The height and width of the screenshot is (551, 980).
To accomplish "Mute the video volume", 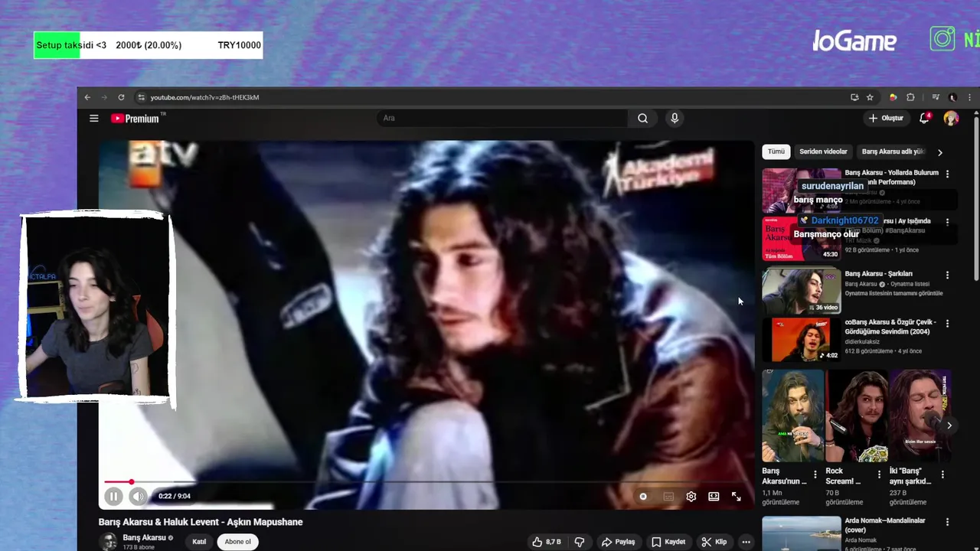I will 137,496.
